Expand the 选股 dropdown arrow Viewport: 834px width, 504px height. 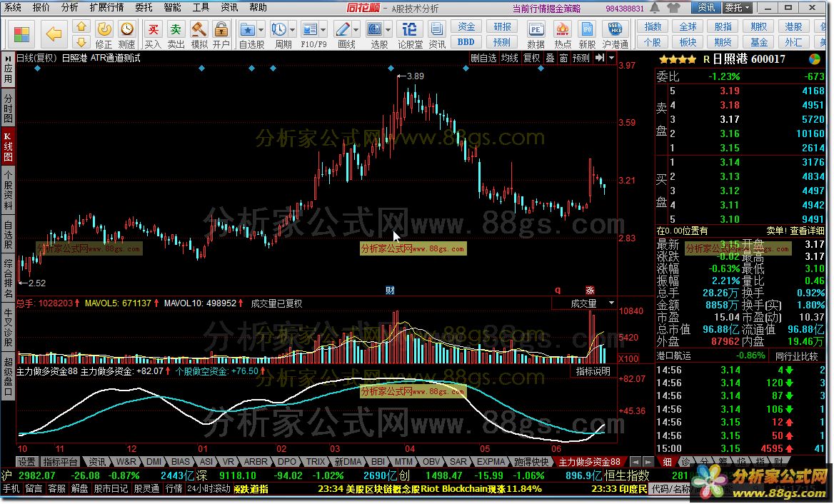[388, 30]
